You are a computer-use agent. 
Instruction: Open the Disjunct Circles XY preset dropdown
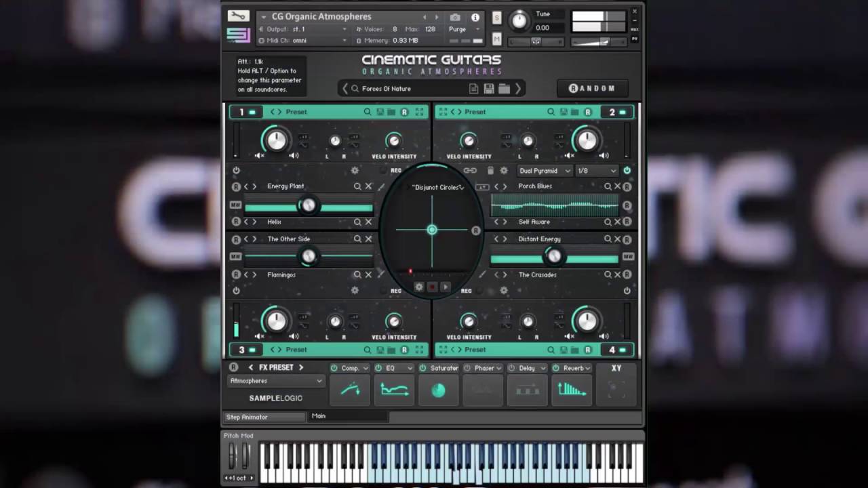tap(438, 188)
